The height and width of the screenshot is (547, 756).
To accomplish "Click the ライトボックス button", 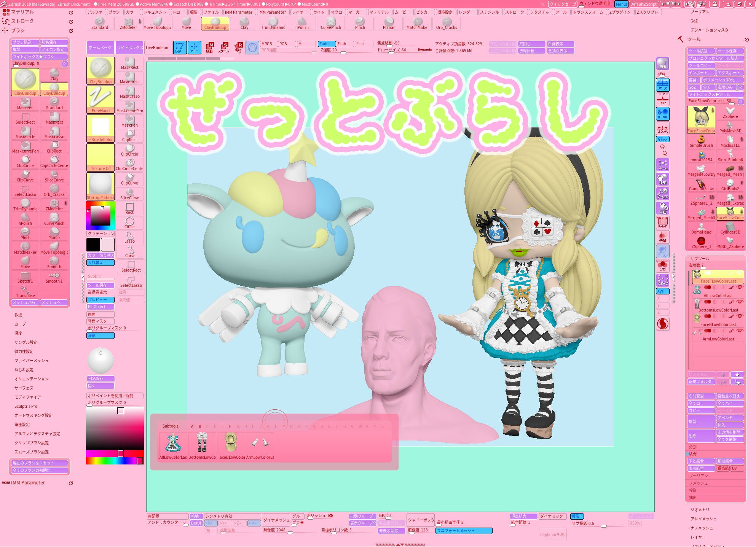I will point(129,48).
